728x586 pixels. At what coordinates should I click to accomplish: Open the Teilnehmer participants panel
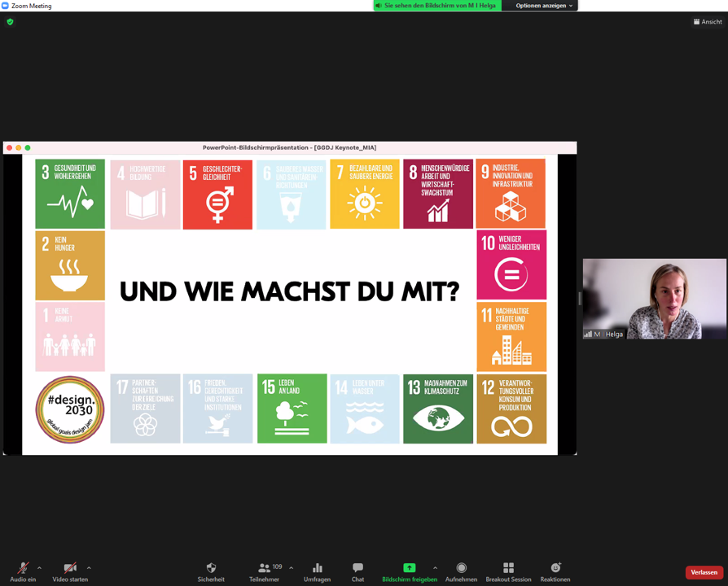(264, 567)
